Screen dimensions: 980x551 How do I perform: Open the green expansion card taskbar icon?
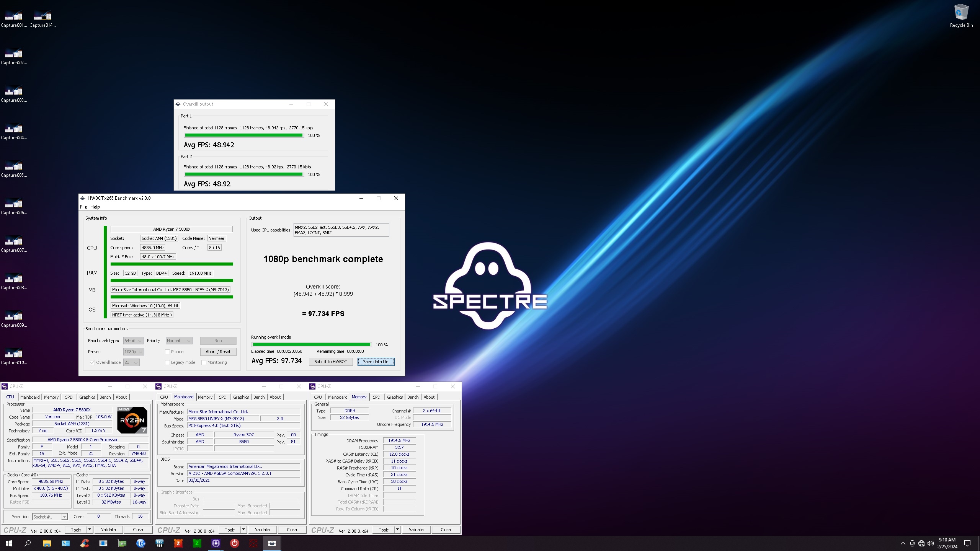(122, 543)
